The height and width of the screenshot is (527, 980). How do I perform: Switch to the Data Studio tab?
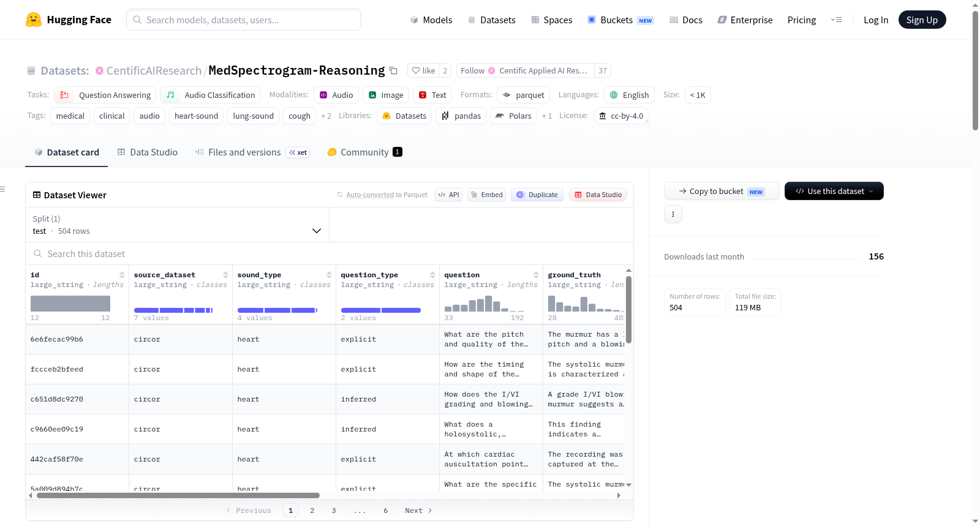[x=148, y=152]
